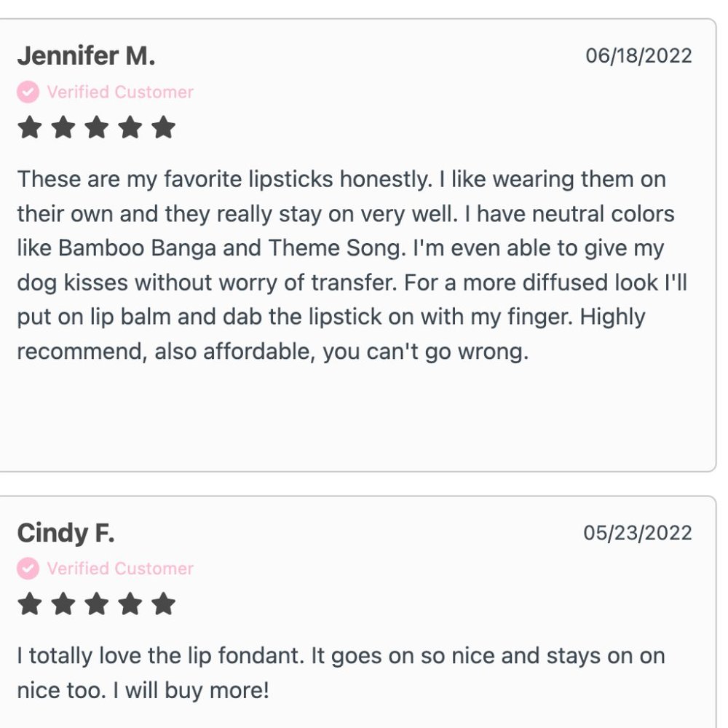Click the fifth star in Jennifer M.'s rating
This screenshot has width=728, height=728.
(x=164, y=127)
